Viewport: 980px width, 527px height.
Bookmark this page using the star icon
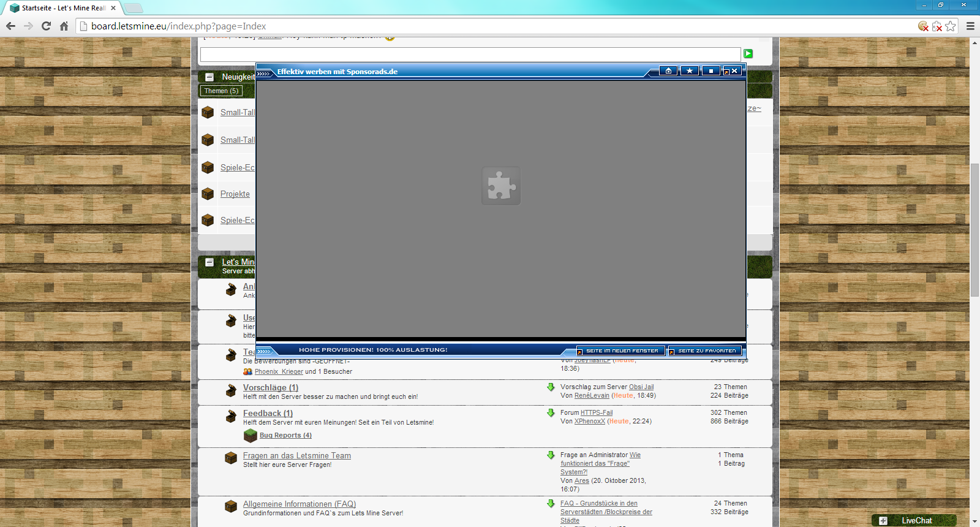[950, 26]
